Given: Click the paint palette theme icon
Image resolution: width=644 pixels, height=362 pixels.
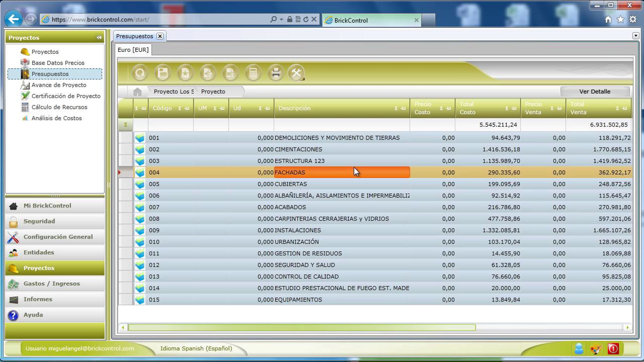Looking at the screenshot, I should click(x=596, y=349).
